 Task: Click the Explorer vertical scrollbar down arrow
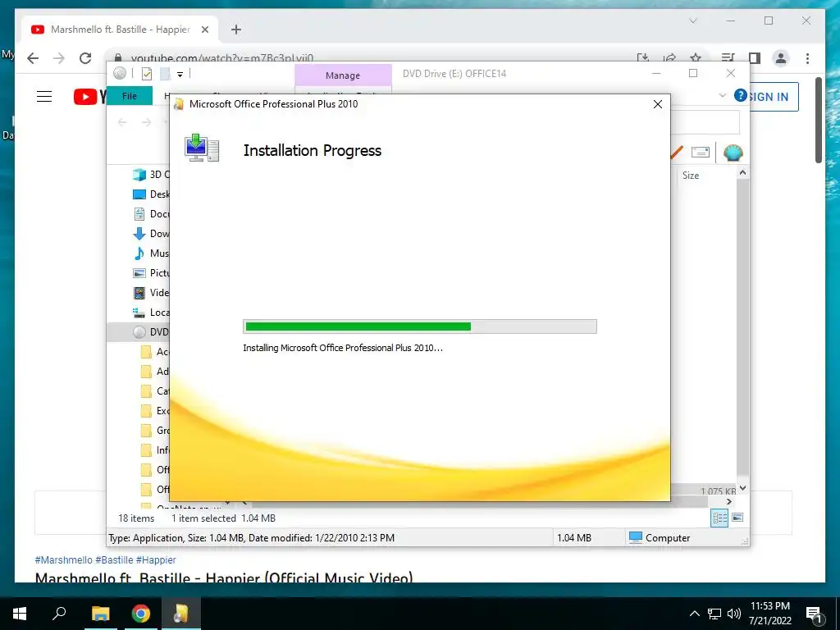[x=742, y=488]
